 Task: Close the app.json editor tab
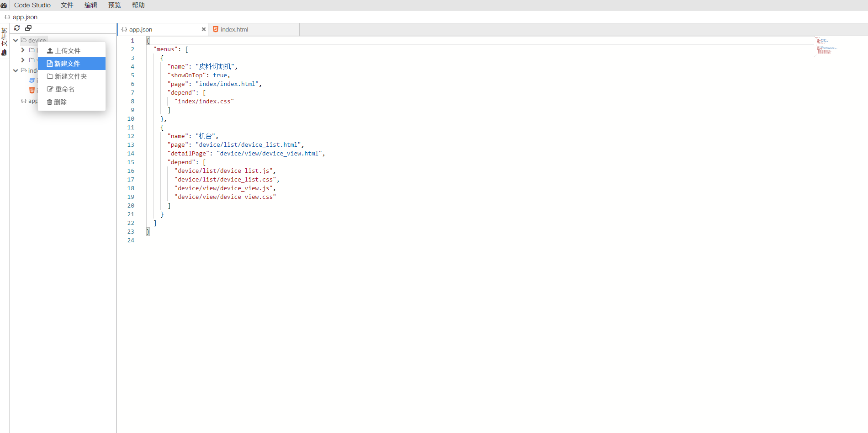pos(204,29)
